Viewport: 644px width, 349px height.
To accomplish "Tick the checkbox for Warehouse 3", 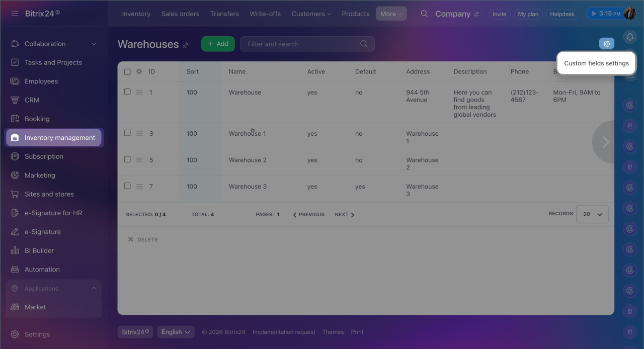I will coord(127,186).
